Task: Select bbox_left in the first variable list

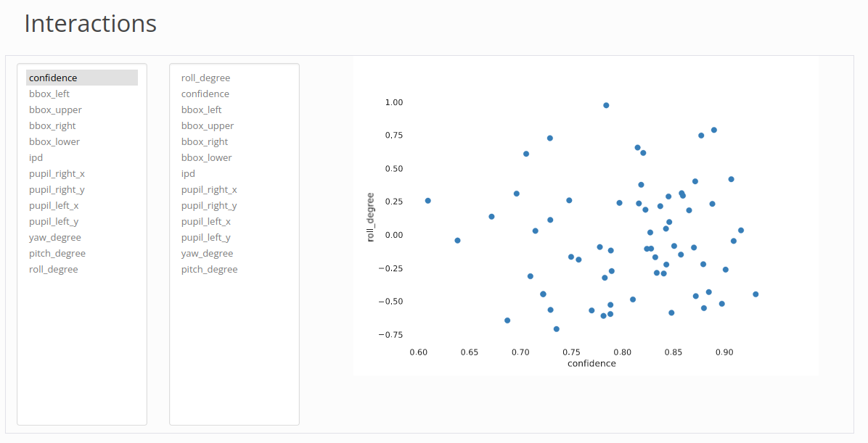Action: pyautogui.click(x=49, y=94)
